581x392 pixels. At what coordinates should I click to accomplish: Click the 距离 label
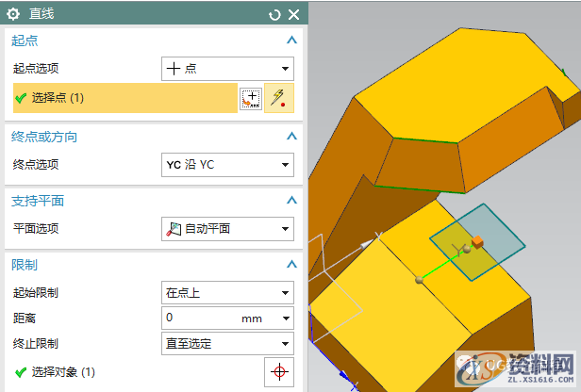25,318
